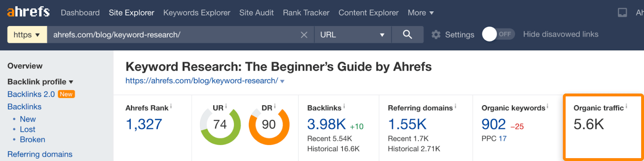Screen dimensions: 644x161
Task: Click into the URL input field
Action: [x=173, y=35]
